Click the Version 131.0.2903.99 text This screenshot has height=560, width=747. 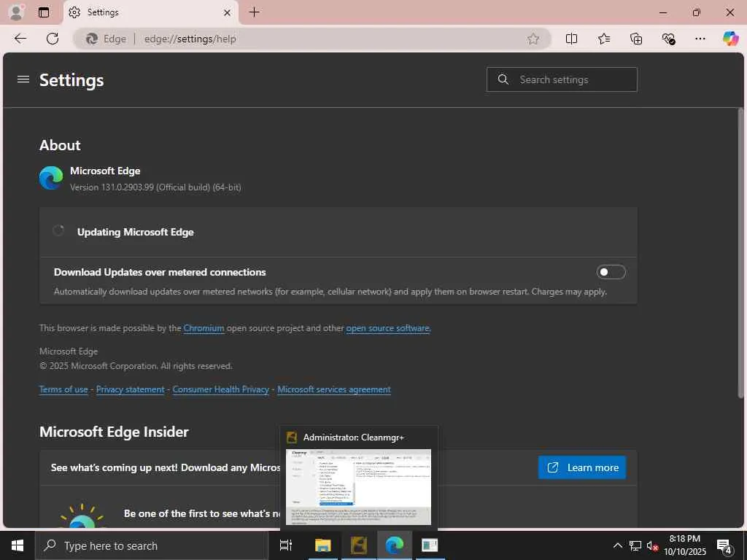click(155, 187)
